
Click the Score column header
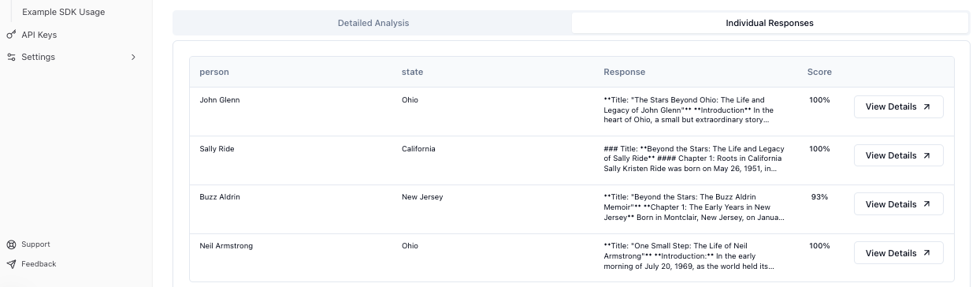click(x=819, y=72)
